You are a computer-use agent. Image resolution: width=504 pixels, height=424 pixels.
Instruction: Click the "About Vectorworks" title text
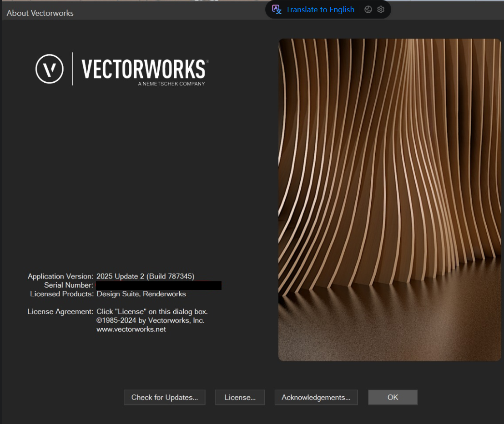(x=40, y=13)
